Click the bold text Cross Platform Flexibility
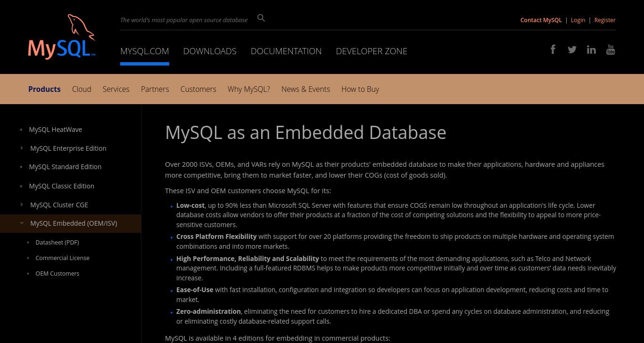 point(216,237)
